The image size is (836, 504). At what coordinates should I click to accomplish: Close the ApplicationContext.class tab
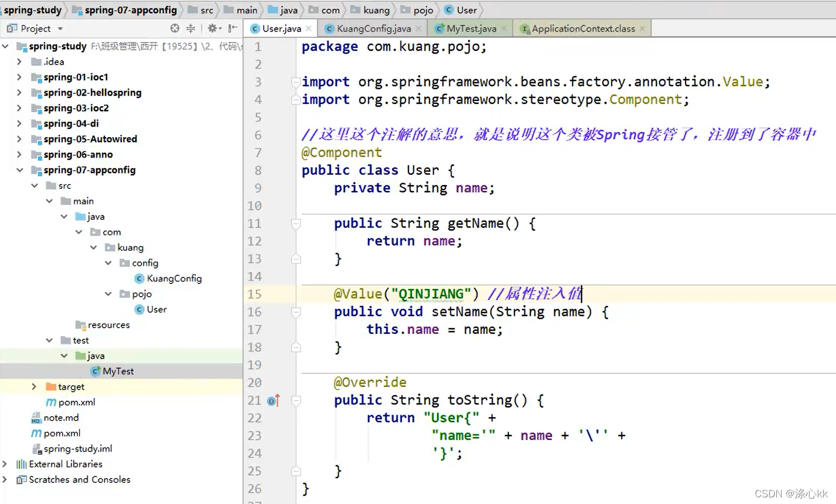click(x=642, y=29)
